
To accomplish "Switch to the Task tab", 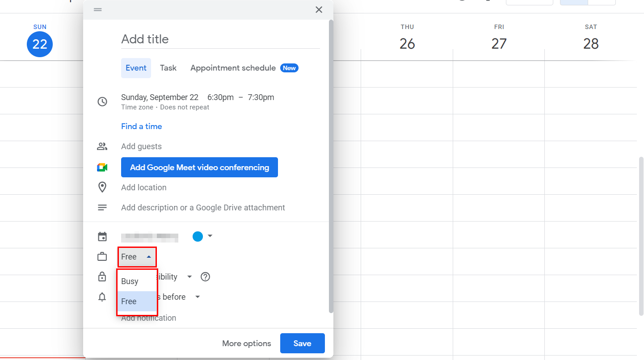I will pyautogui.click(x=168, y=68).
